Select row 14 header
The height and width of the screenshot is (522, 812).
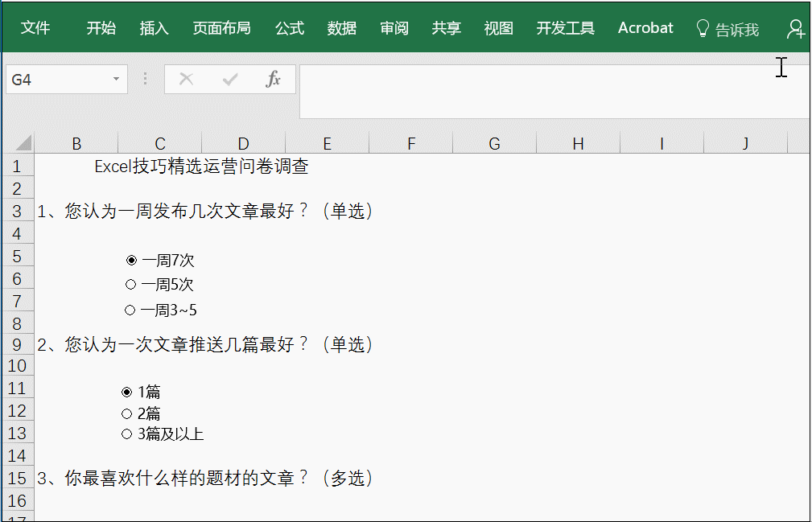pyautogui.click(x=17, y=455)
